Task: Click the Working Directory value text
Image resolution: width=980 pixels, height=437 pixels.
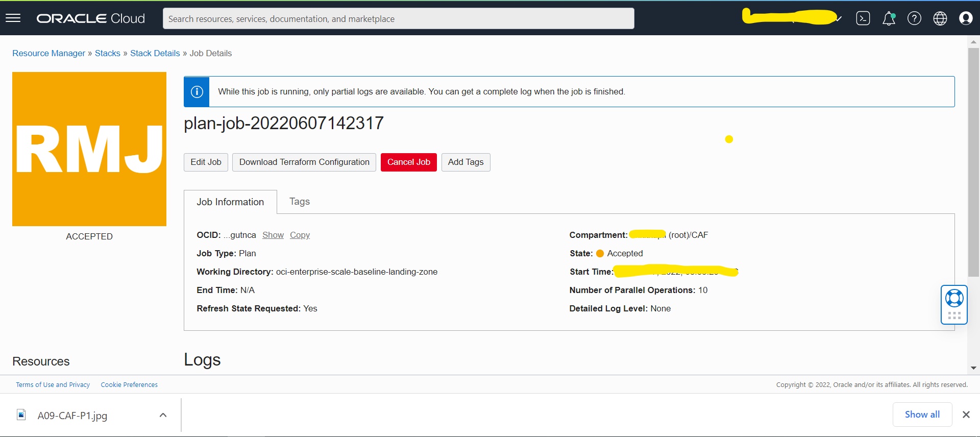Action: (x=357, y=272)
